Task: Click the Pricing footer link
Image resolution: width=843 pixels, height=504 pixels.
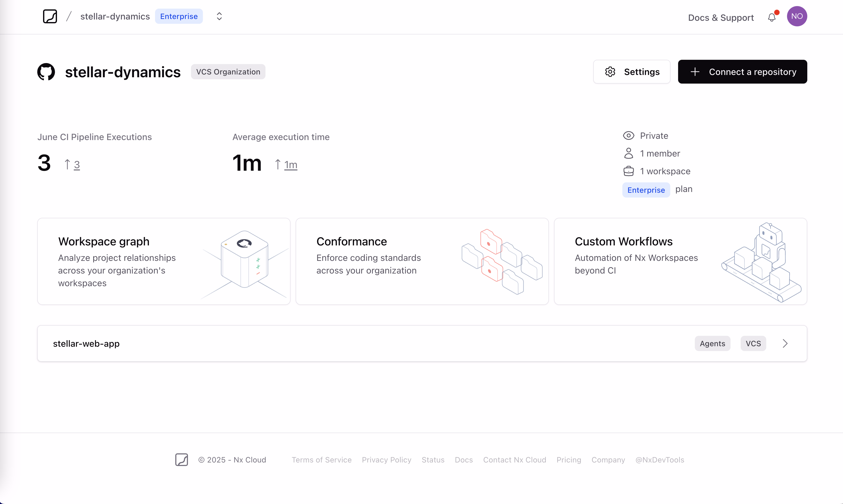Action: click(569, 459)
